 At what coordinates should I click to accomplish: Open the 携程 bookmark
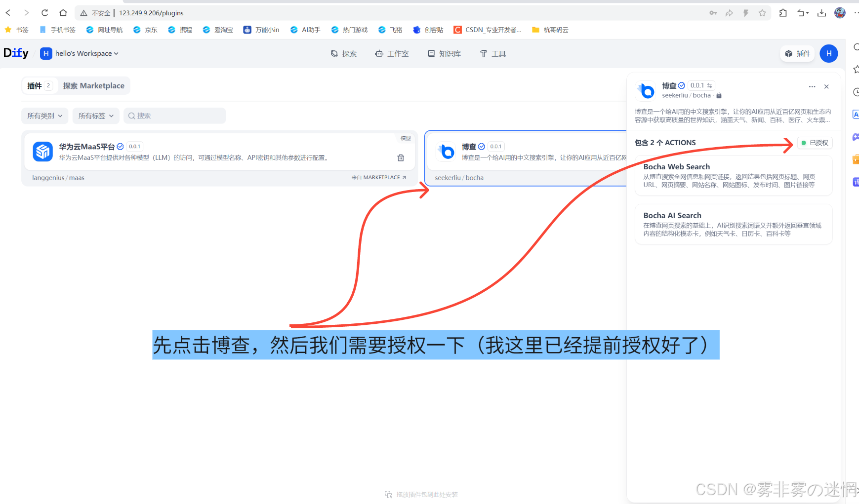point(180,30)
